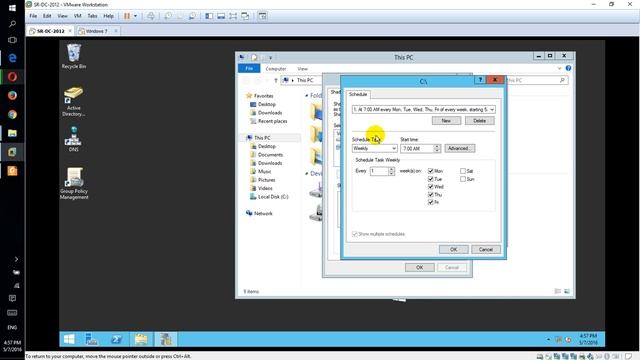Click OK in the background properties dialog

click(420, 267)
